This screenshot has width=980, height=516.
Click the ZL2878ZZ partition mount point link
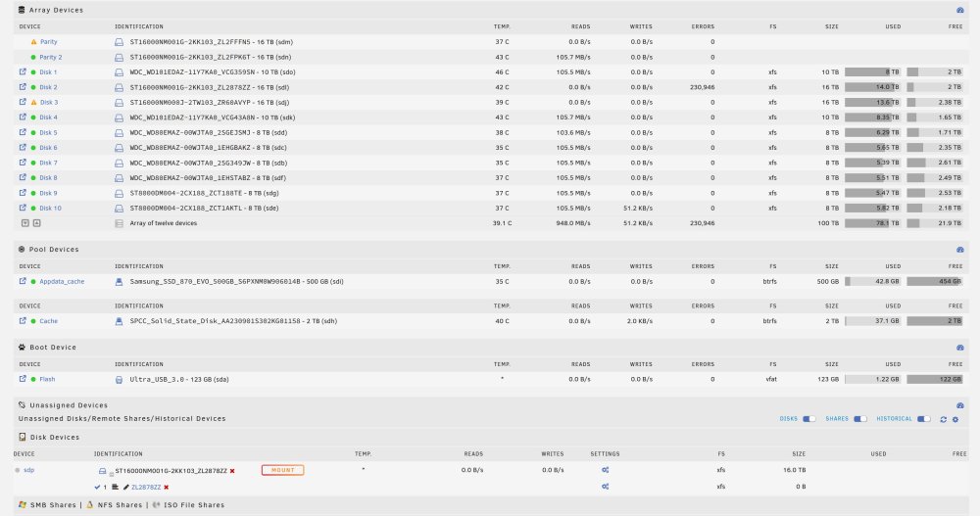pos(146,487)
